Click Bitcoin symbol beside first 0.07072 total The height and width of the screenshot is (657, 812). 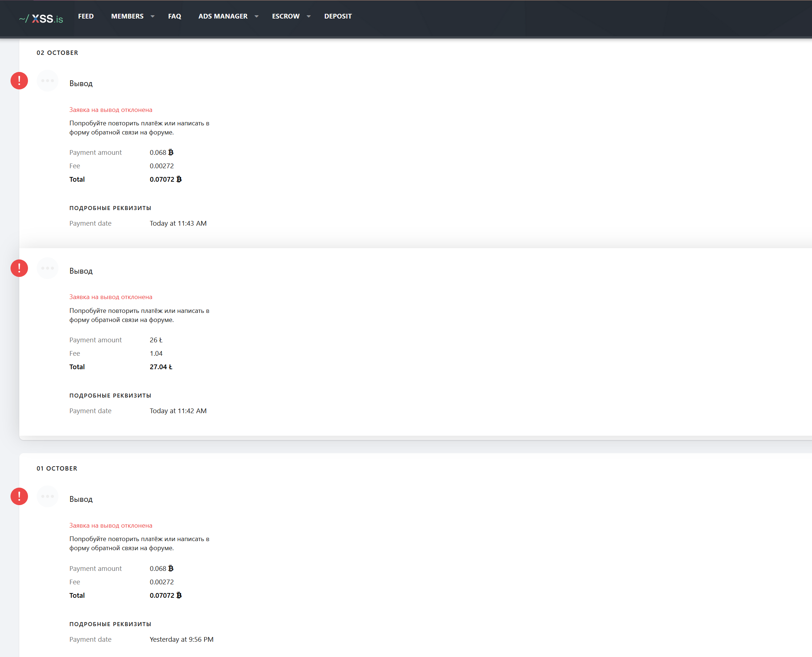click(x=179, y=179)
